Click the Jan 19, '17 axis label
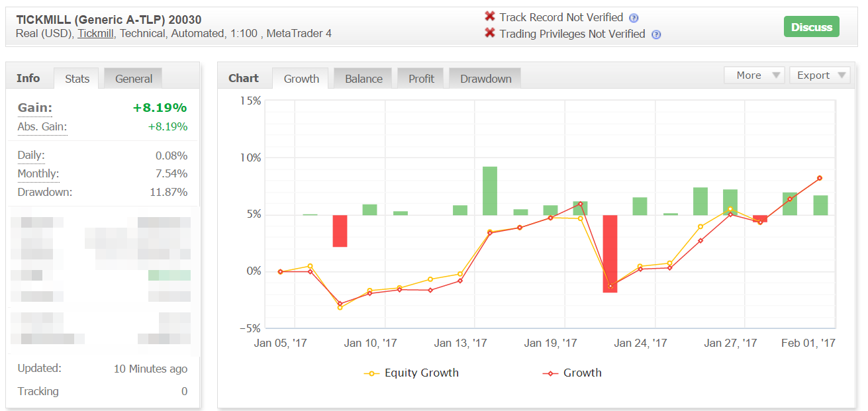This screenshot has height=411, width=868. click(551, 343)
